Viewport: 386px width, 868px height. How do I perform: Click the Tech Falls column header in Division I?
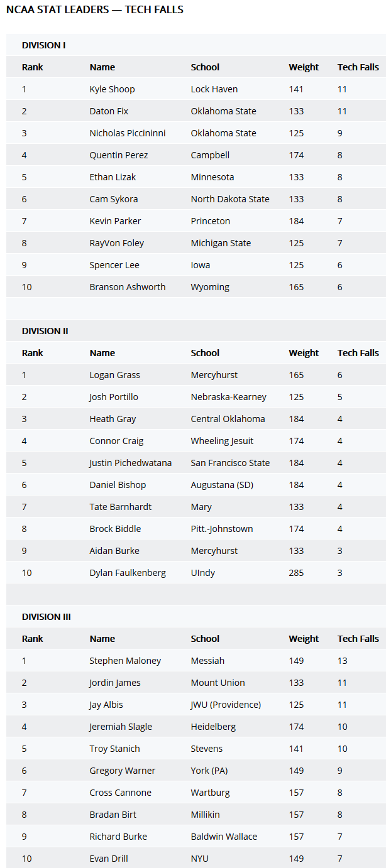(358, 67)
